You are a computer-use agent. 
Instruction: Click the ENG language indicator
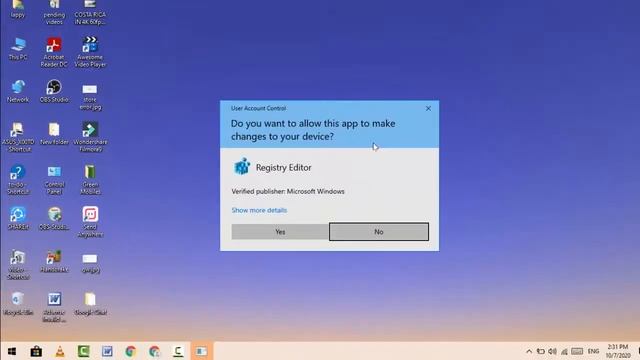point(593,351)
